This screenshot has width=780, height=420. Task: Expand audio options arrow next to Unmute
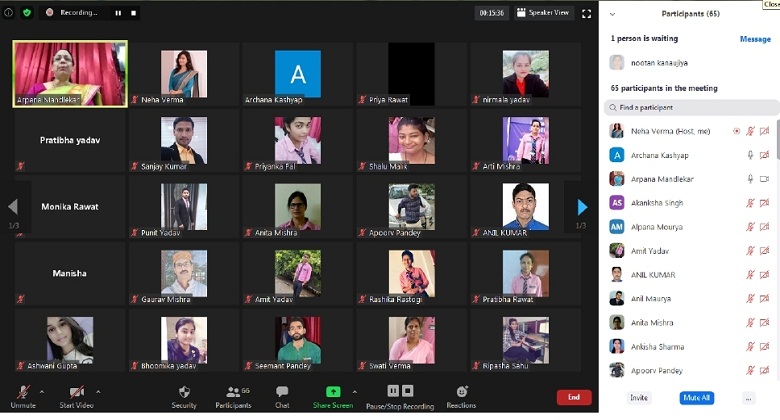(x=42, y=390)
